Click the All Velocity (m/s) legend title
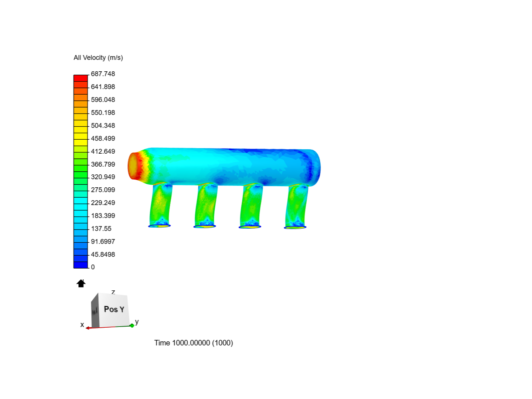532x399 pixels. (98, 58)
